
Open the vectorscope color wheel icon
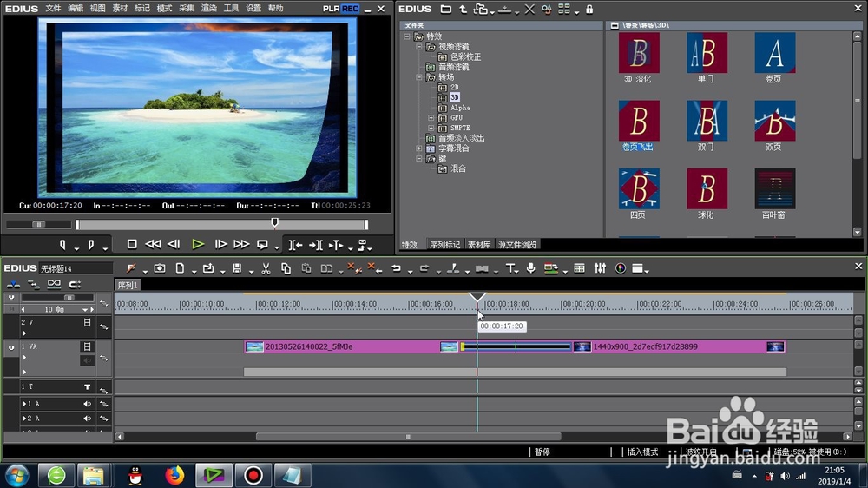621,268
